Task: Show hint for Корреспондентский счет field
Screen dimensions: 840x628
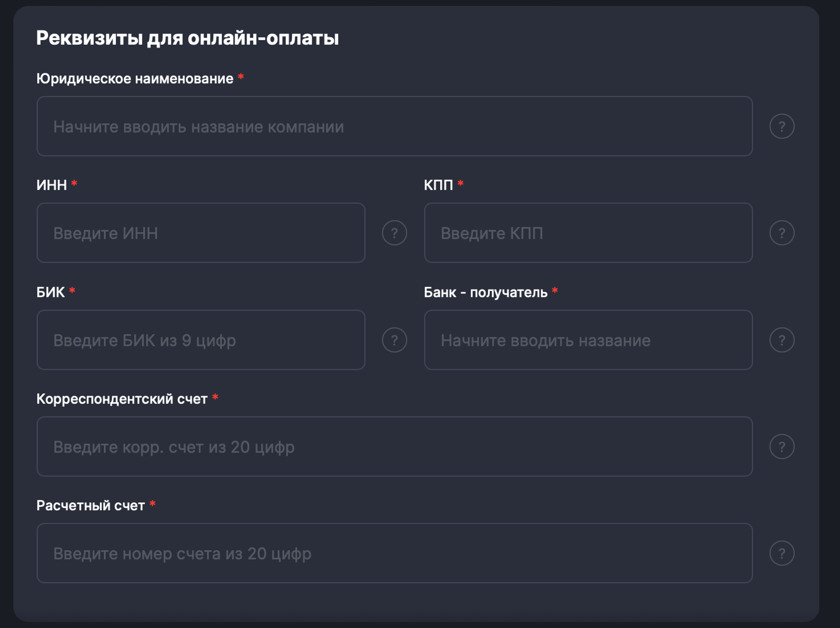Action: (x=782, y=446)
